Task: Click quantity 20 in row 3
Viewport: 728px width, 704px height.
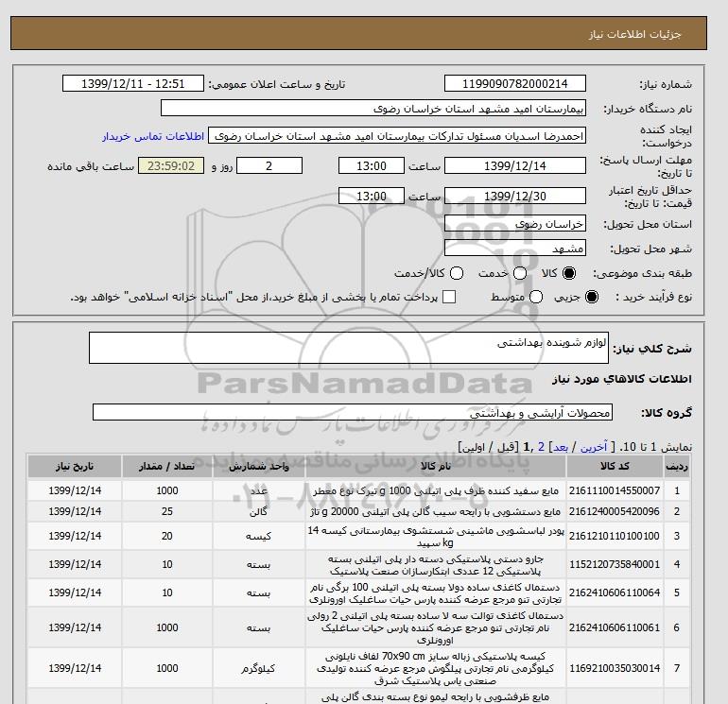Action: click(167, 536)
